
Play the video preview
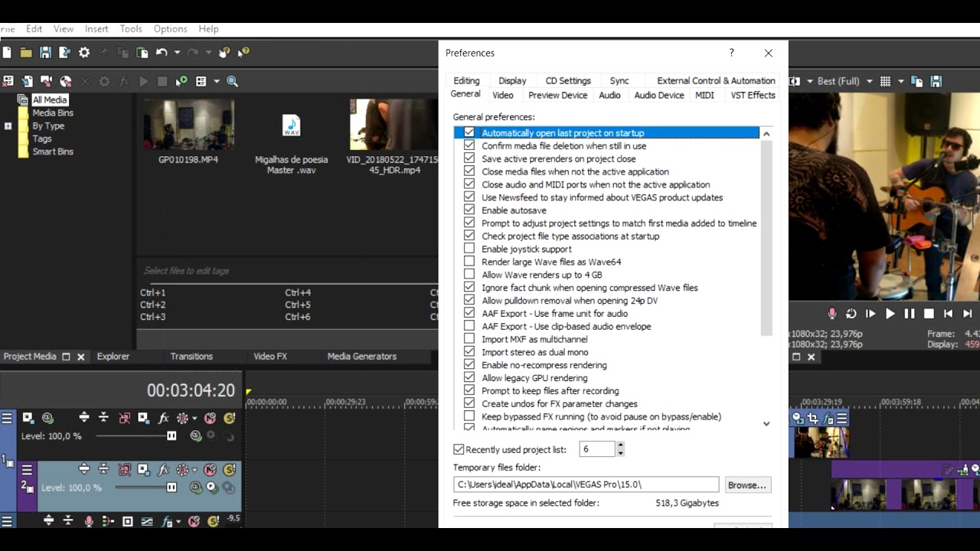coord(890,314)
